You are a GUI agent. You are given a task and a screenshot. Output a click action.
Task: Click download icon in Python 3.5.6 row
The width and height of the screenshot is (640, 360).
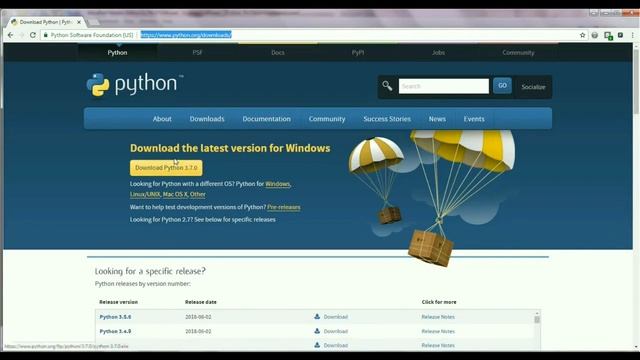point(317,316)
